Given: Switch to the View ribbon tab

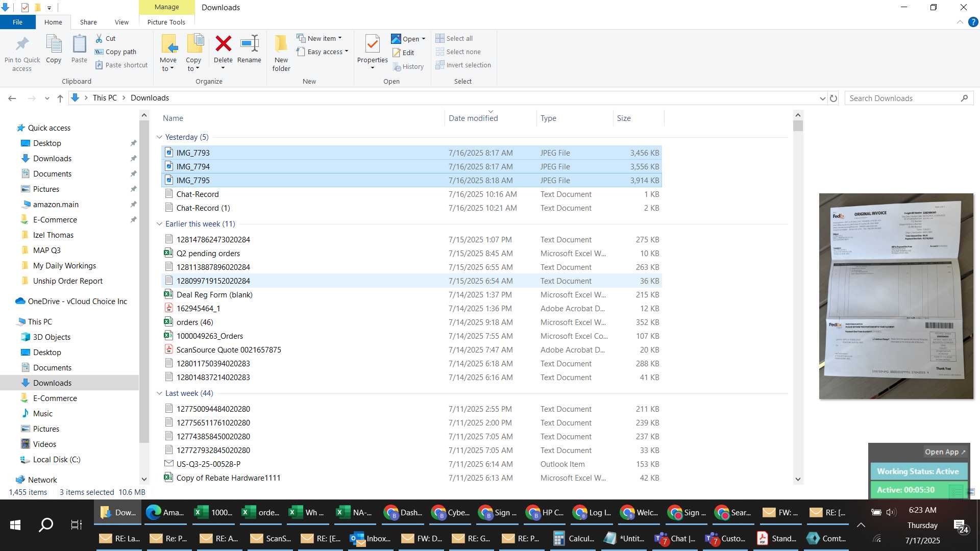Looking at the screenshot, I should click(121, 22).
